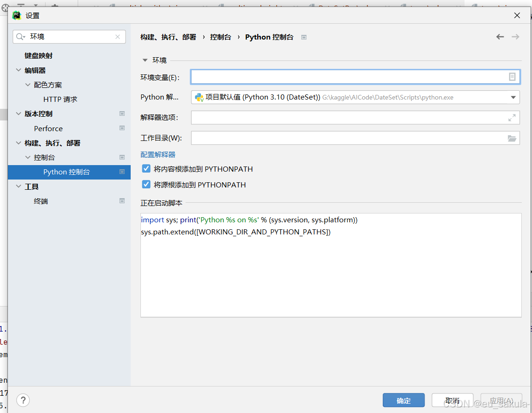Select 工具 label in the settings tree

click(32, 187)
